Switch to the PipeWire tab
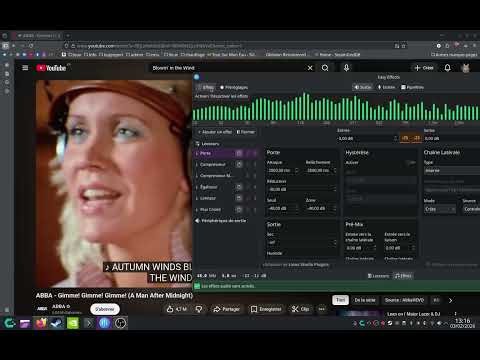 412,87
